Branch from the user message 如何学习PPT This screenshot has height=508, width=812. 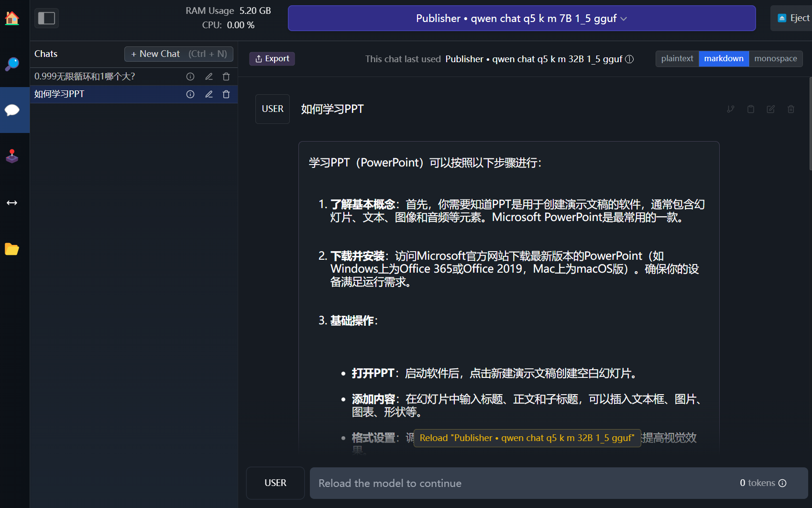731,109
